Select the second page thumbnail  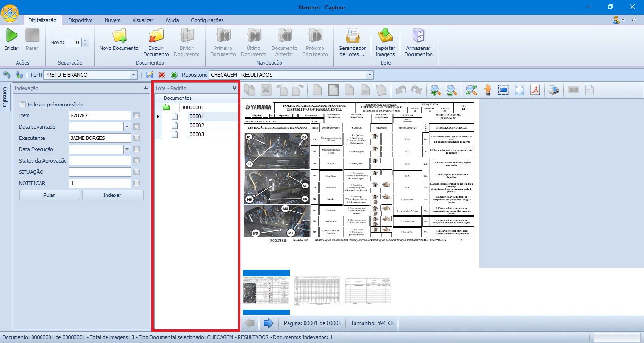316,291
